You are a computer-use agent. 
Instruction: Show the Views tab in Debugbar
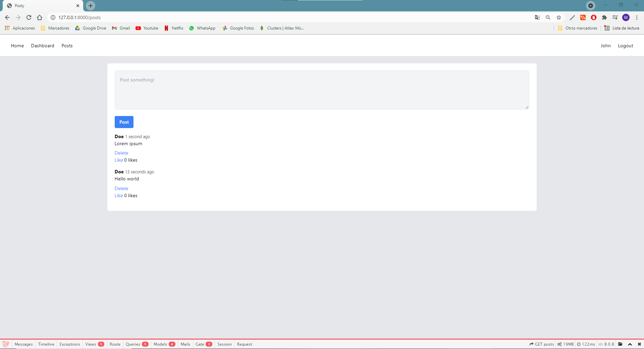click(x=94, y=344)
